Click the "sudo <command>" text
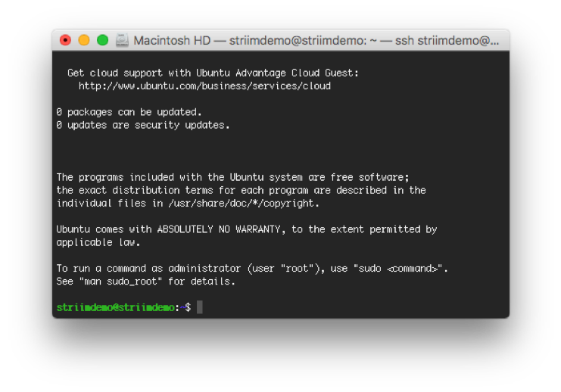This screenshot has height=392, width=561. (397, 269)
